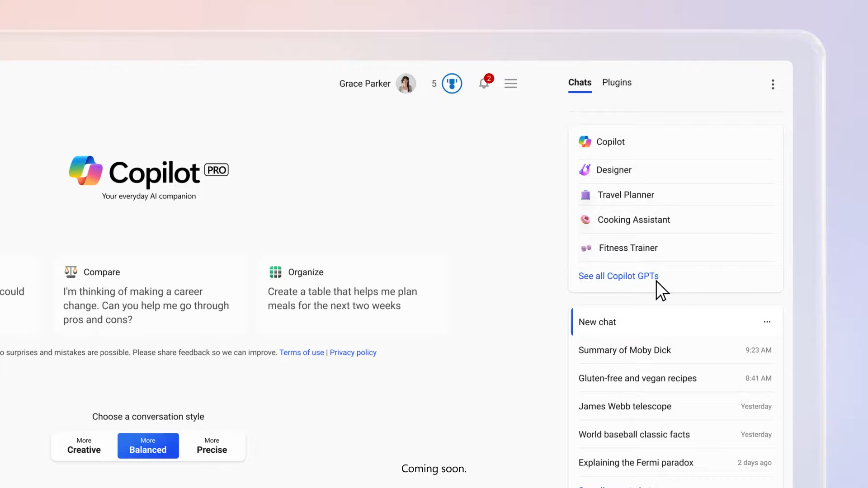Open the notifications bell
868x488 pixels.
(x=484, y=84)
